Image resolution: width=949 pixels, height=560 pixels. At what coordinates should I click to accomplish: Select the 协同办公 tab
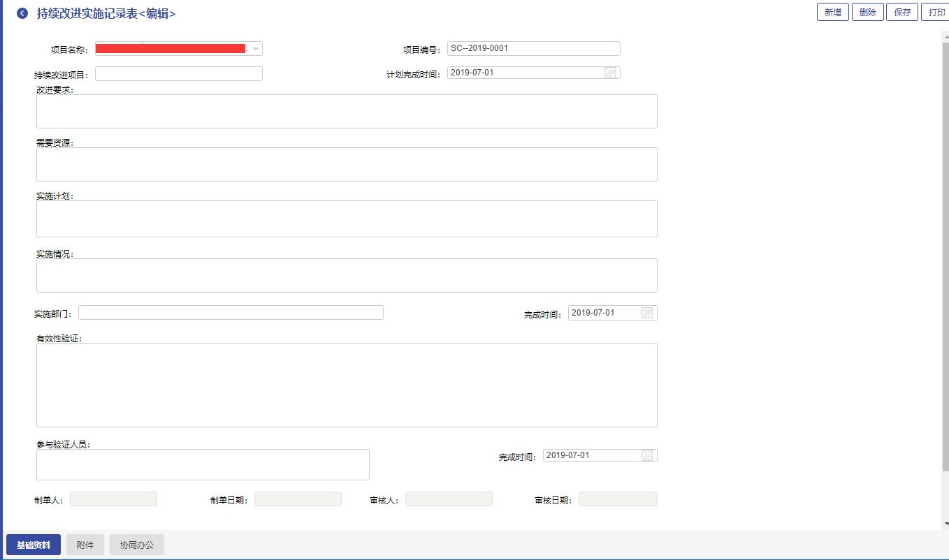[x=137, y=545]
